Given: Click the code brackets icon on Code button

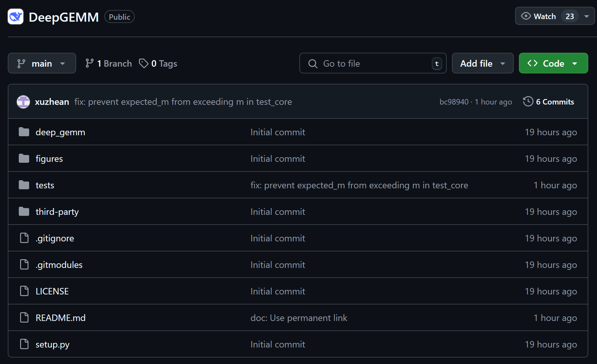Looking at the screenshot, I should (533, 63).
